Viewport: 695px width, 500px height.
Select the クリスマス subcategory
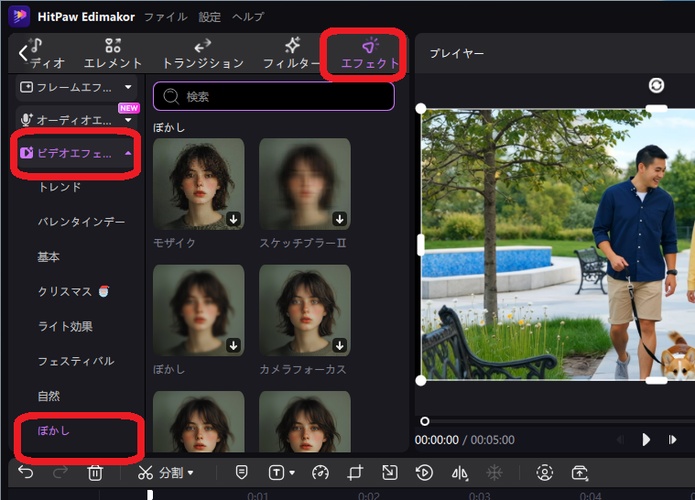pyautogui.click(x=73, y=291)
